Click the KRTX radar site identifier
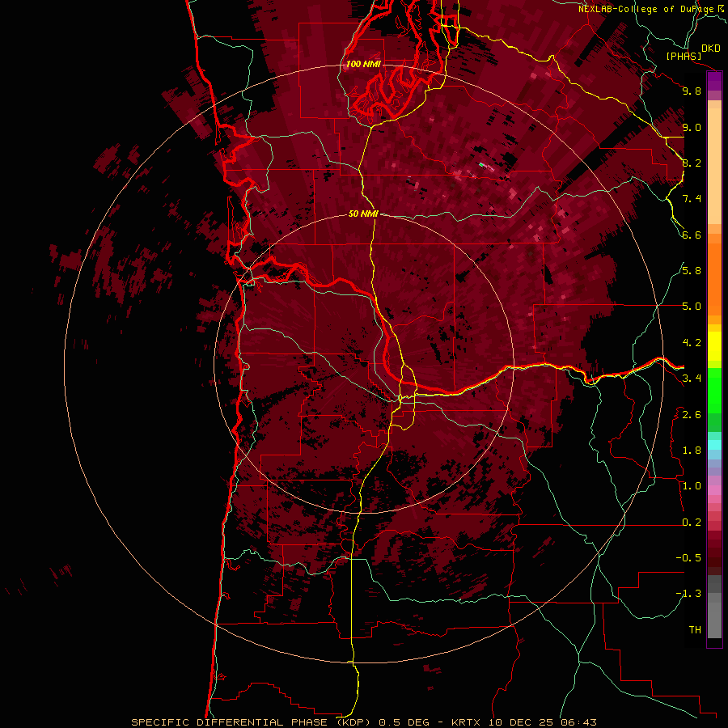The image size is (728, 728). [468, 722]
